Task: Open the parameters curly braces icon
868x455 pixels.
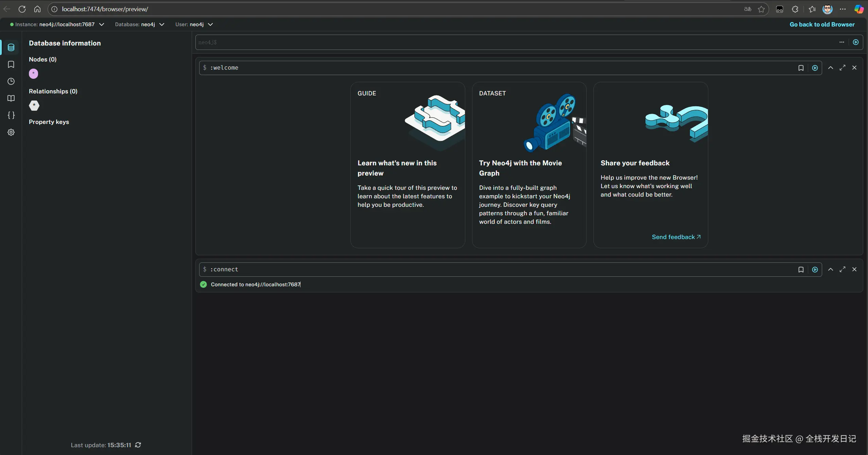Action: click(11, 115)
